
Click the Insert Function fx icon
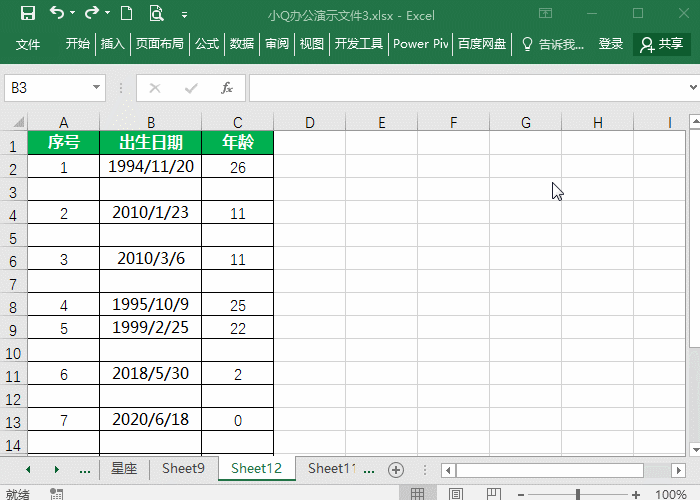(227, 88)
